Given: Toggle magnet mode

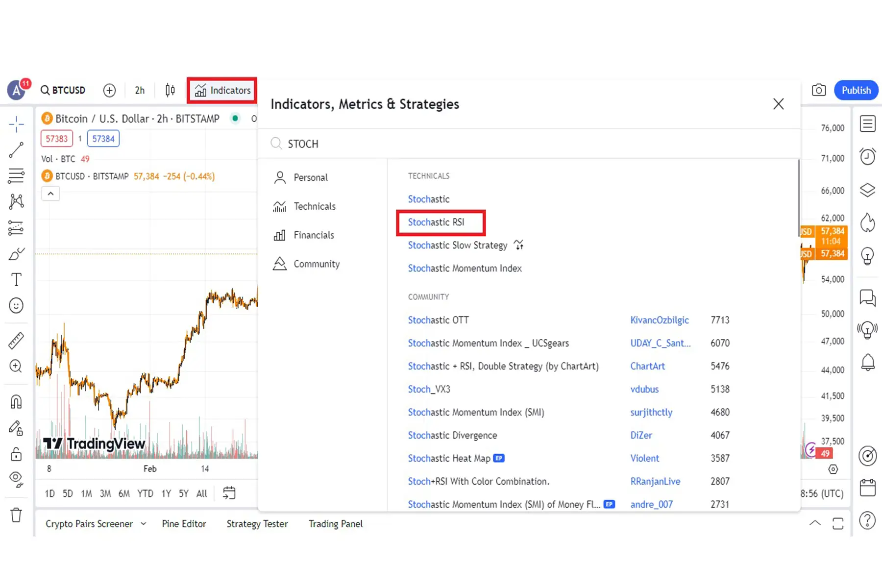Looking at the screenshot, I should 16,402.
